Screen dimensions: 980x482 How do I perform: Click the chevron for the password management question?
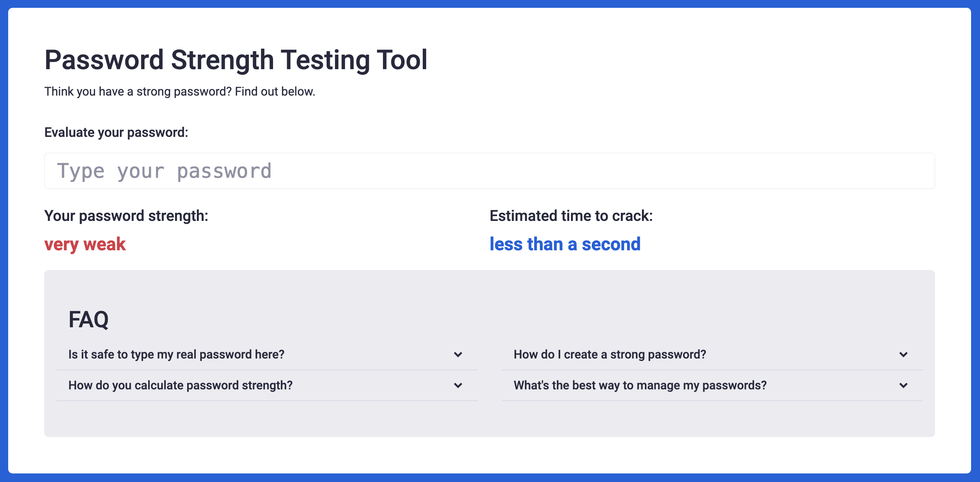903,385
